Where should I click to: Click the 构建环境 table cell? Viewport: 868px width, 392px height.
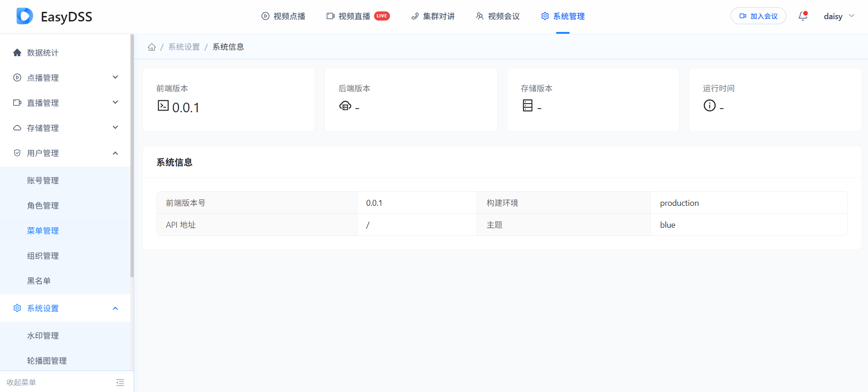pyautogui.click(x=564, y=203)
